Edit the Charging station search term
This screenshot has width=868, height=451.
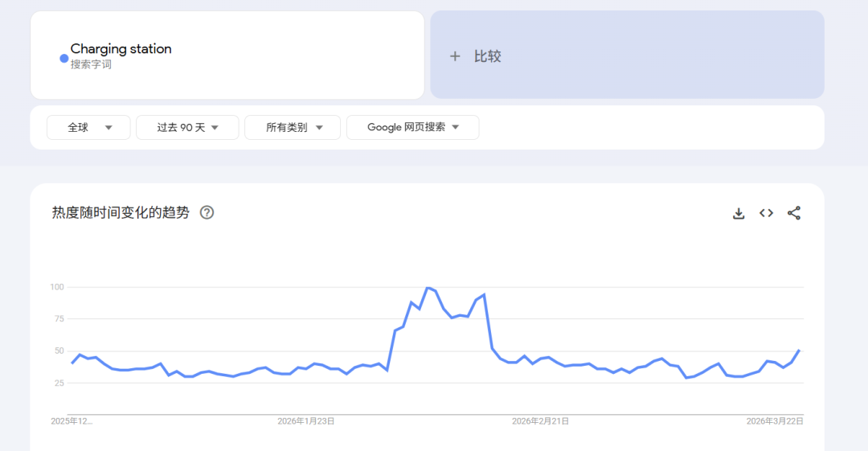coord(121,49)
